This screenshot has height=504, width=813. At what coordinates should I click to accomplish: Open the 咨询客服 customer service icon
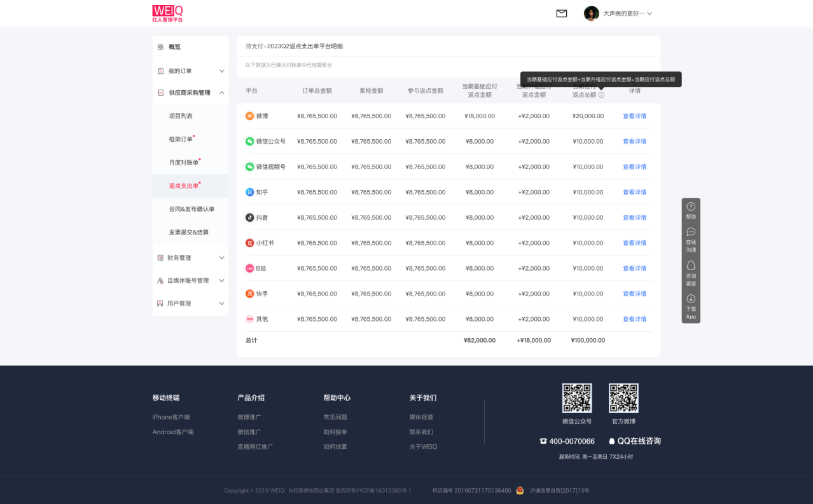[691, 266]
